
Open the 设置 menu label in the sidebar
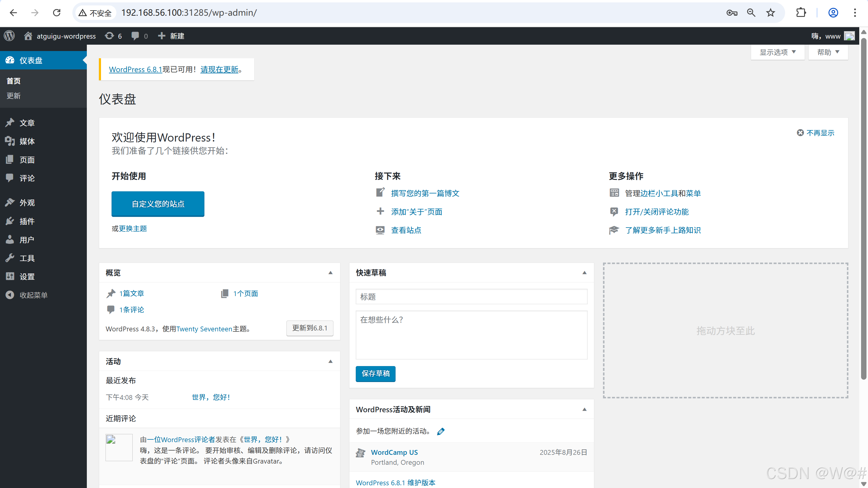pyautogui.click(x=27, y=276)
